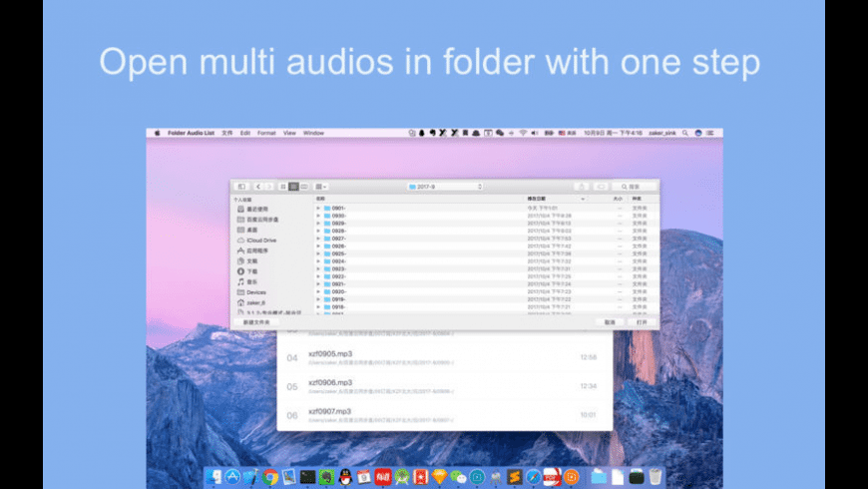Open Devices item in sidebar
The image size is (868, 489).
[251, 292]
